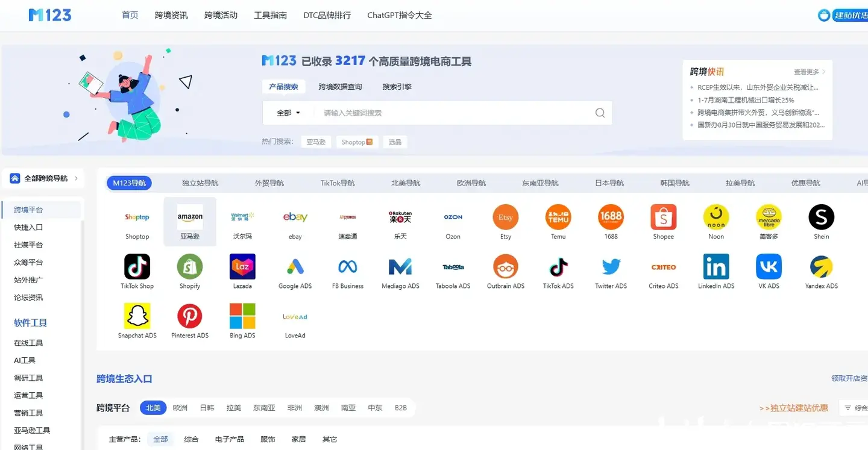Open the AliExpress icon
This screenshot has height=450, width=868.
(x=348, y=217)
